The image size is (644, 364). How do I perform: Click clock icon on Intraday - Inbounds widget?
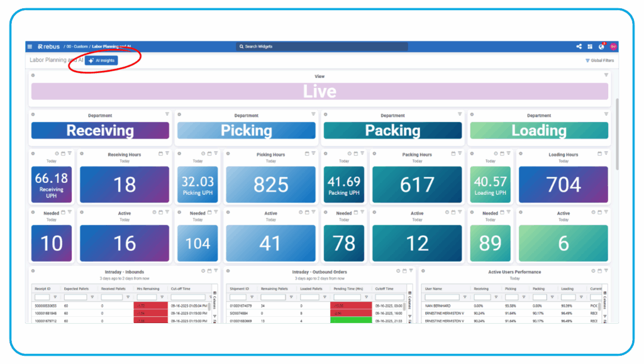point(203,271)
